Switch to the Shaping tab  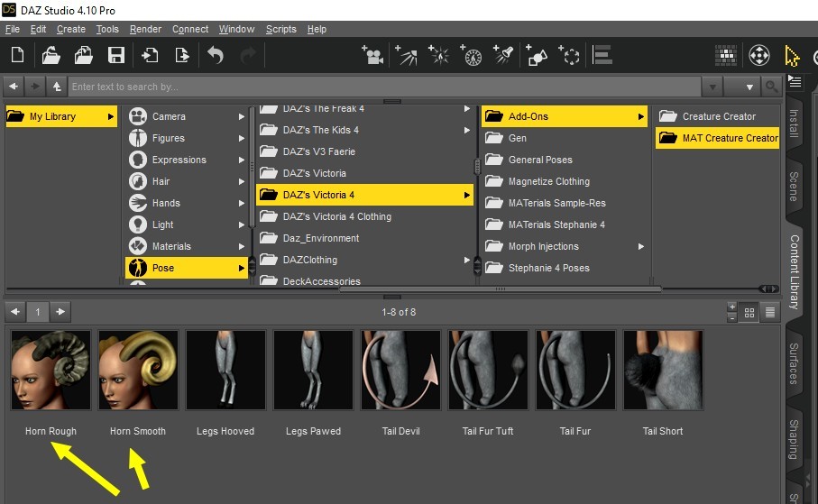[x=794, y=439]
